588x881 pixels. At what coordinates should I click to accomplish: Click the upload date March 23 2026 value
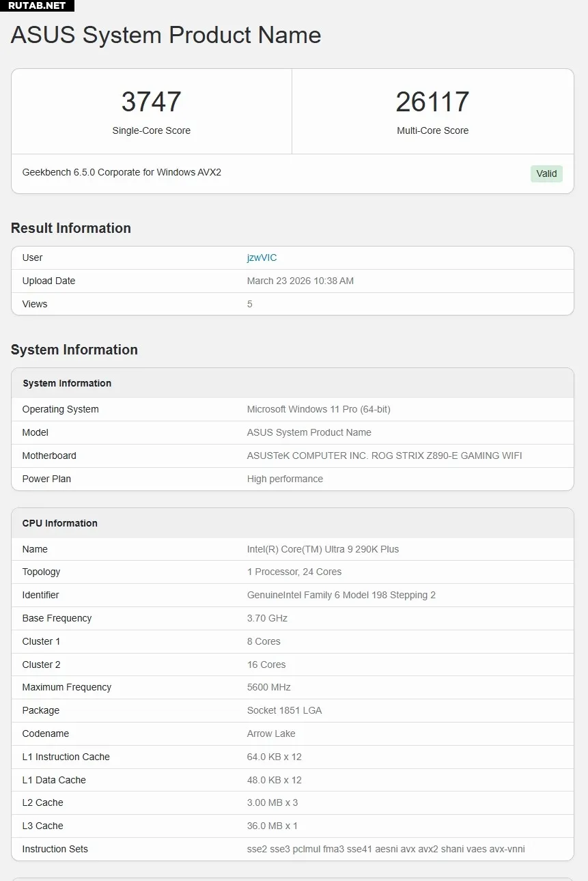300,281
